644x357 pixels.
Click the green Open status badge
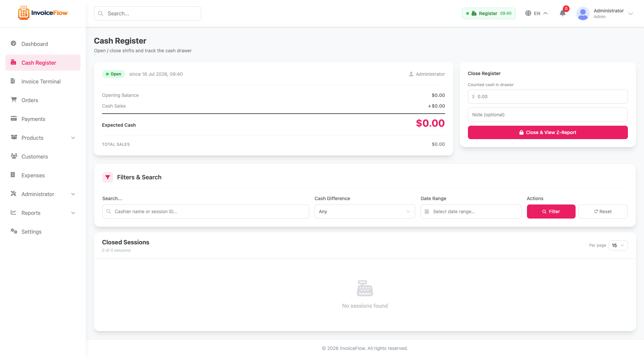tap(114, 74)
